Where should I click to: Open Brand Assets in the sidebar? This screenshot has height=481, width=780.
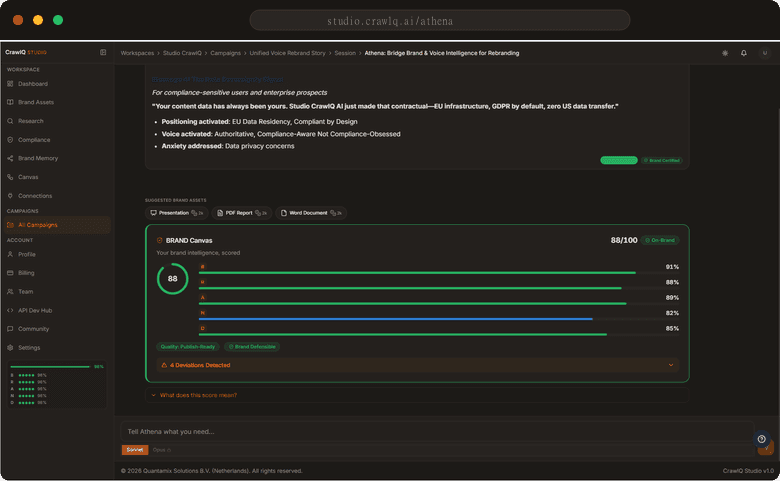pyautogui.click(x=36, y=102)
